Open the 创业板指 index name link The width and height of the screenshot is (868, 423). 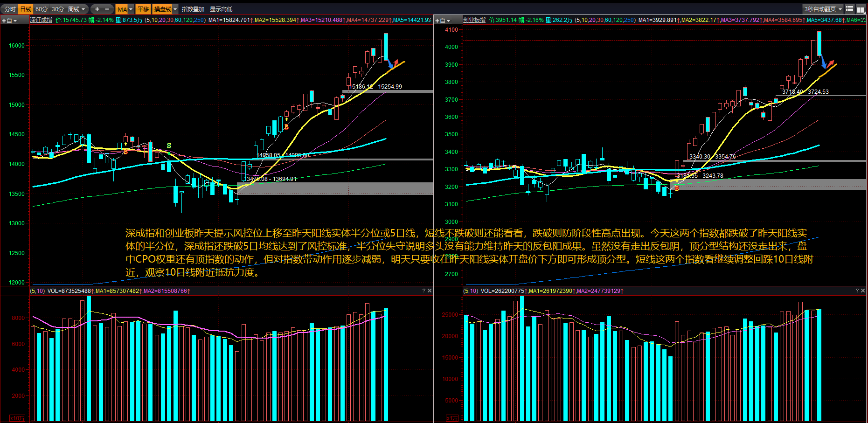[x=474, y=20]
